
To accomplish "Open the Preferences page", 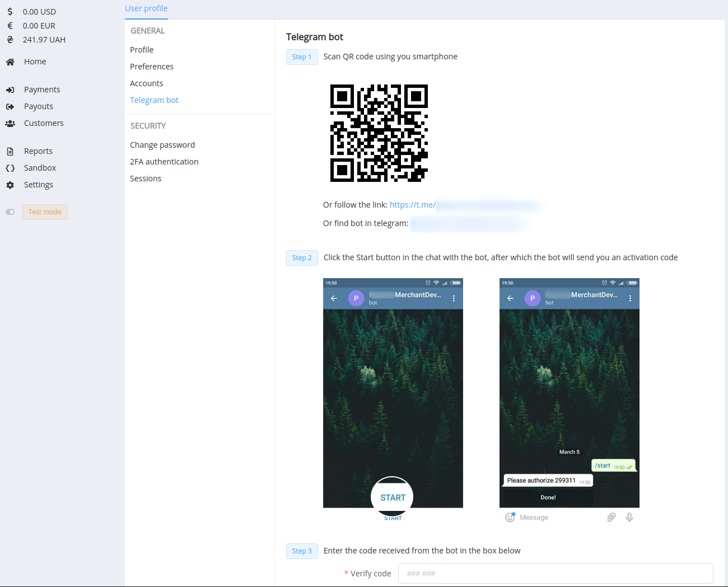I will point(152,67).
